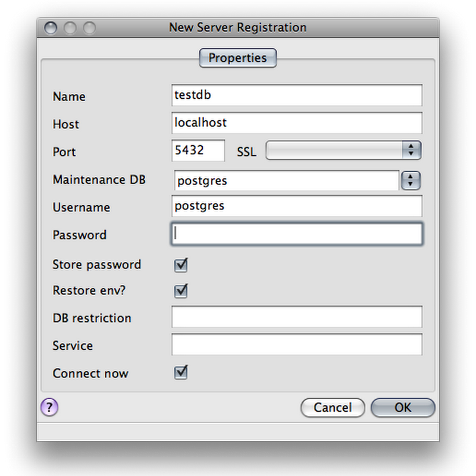Confirm with the OK button
The image size is (476, 476).
pos(403,408)
